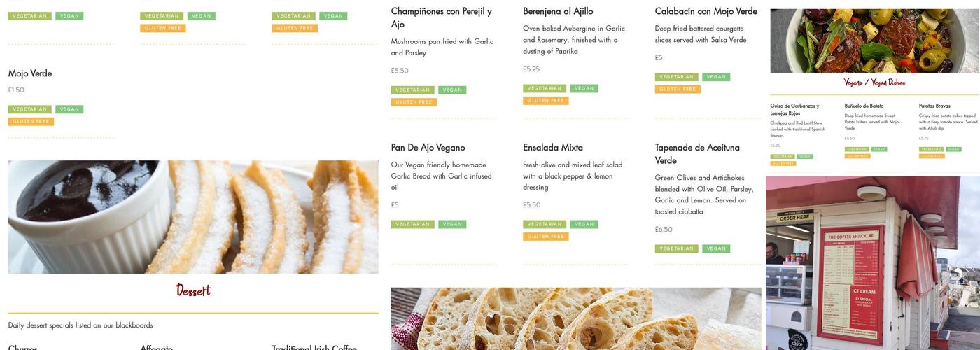Click the Gluten Free tag under Mojo Verde
This screenshot has width=980, height=350.
[31, 122]
